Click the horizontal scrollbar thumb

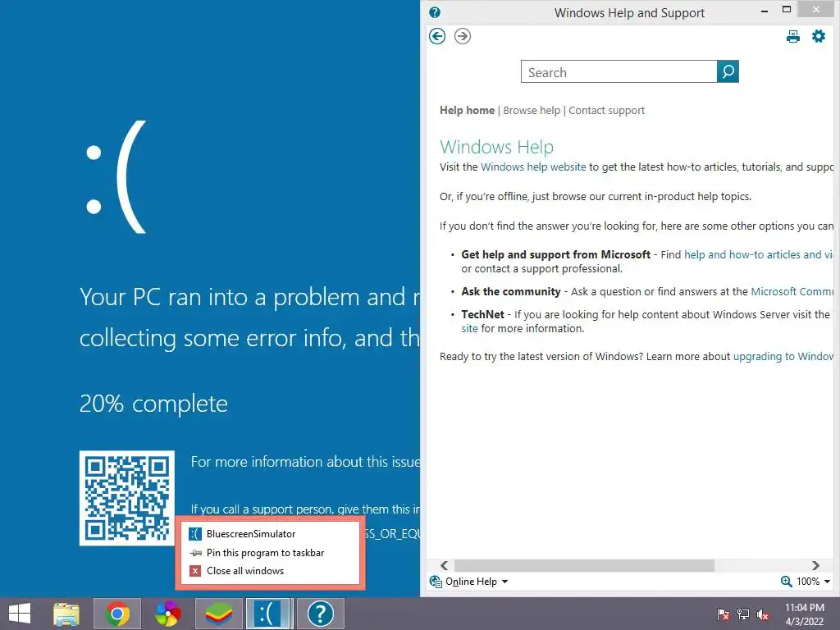pos(584,565)
